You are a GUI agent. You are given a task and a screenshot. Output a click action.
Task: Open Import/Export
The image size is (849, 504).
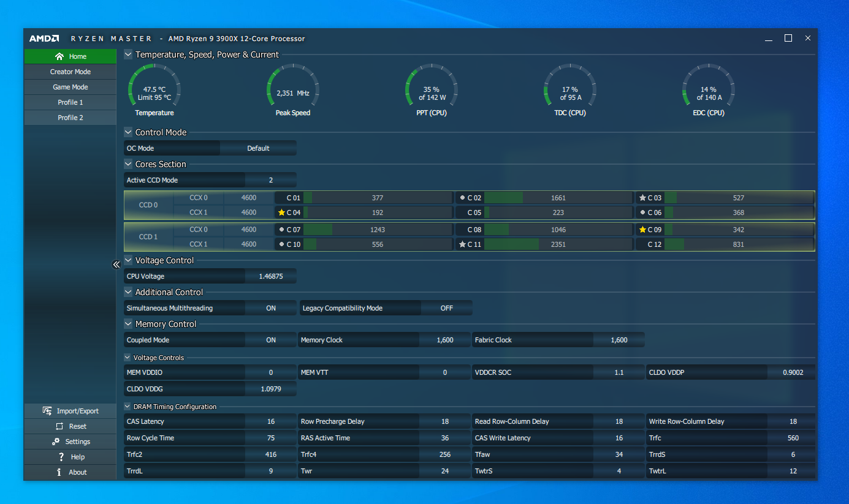pyautogui.click(x=70, y=411)
